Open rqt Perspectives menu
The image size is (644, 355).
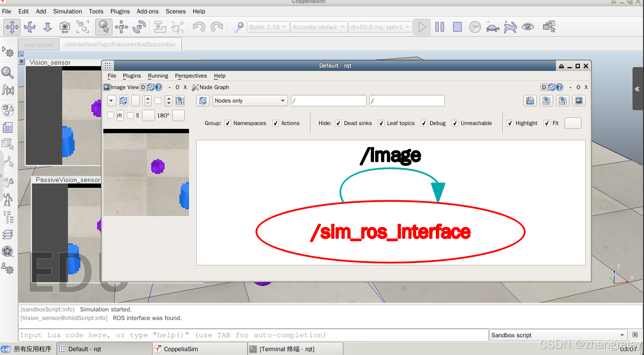point(191,76)
